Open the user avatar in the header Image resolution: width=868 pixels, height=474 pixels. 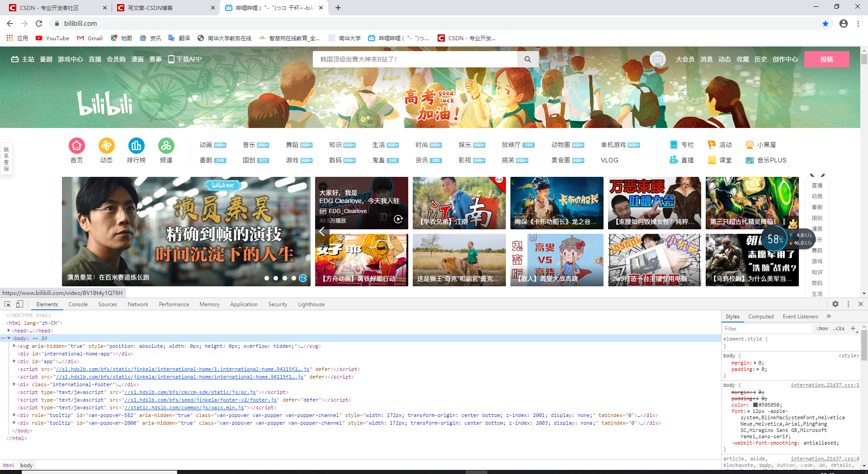pos(657,59)
